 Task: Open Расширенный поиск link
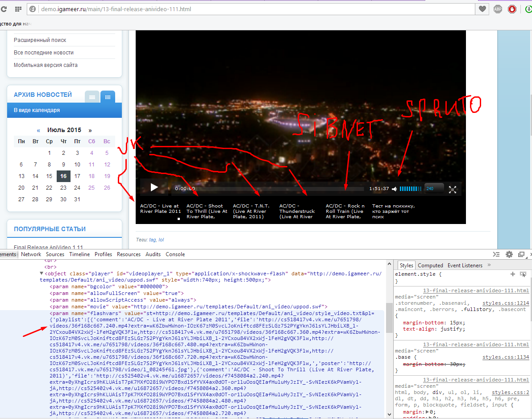coord(40,40)
